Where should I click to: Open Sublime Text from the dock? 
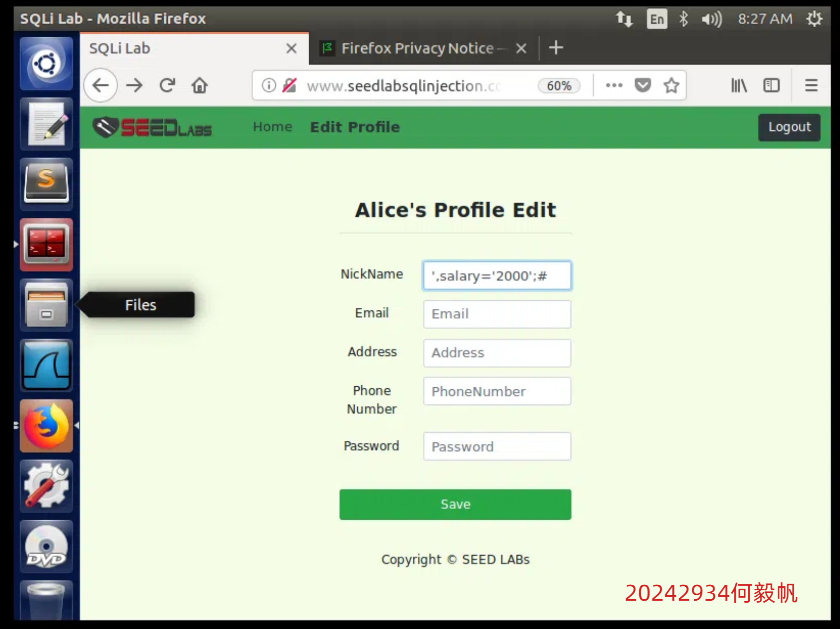(46, 185)
